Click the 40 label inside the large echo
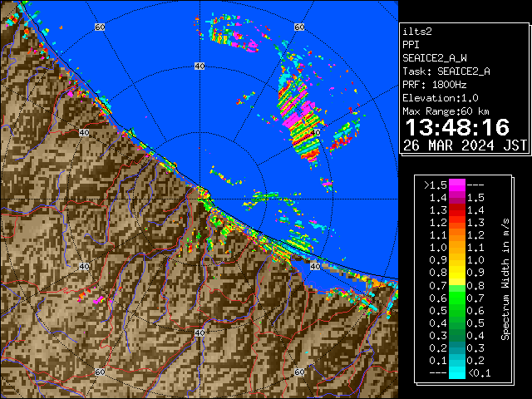The height and width of the screenshot is (399, 532). pyautogui.click(x=316, y=133)
